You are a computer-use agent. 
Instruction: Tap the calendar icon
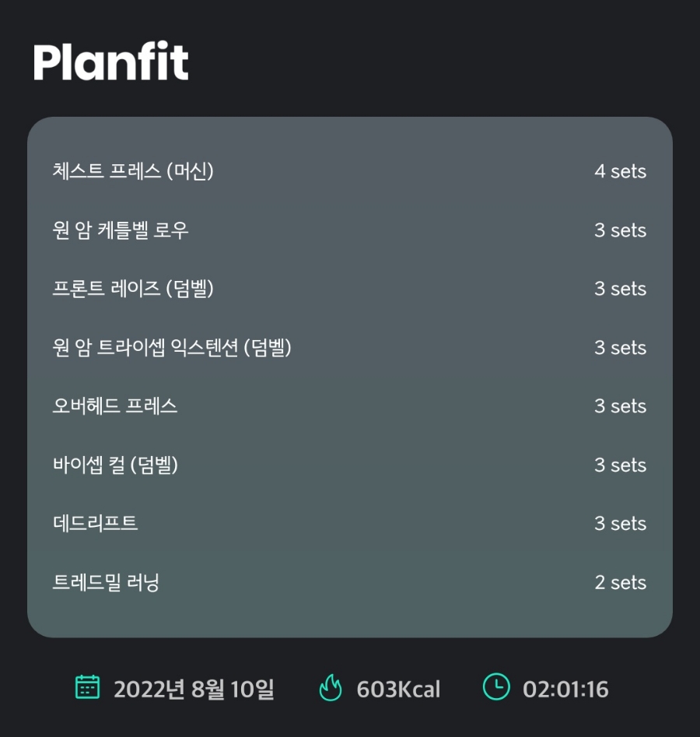click(87, 688)
